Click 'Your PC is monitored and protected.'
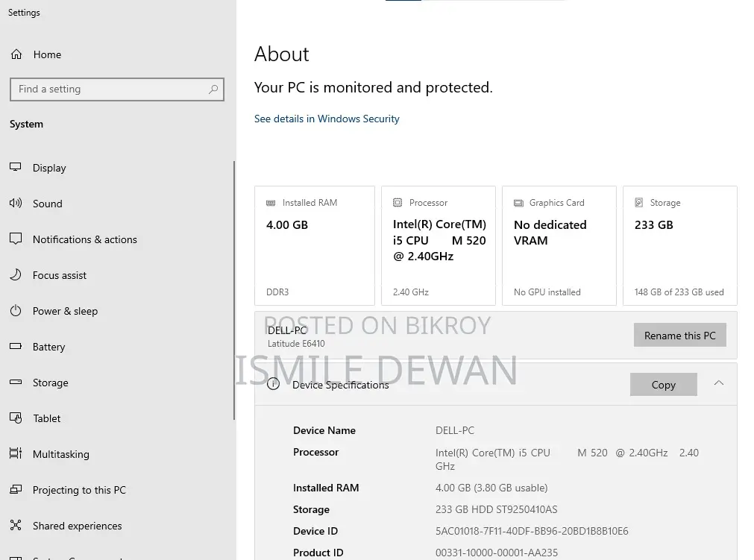The height and width of the screenshot is (560, 754). pos(374,87)
